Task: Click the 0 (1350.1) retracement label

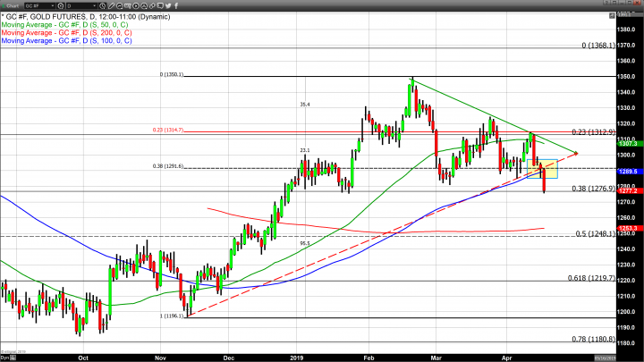Action: (172, 75)
